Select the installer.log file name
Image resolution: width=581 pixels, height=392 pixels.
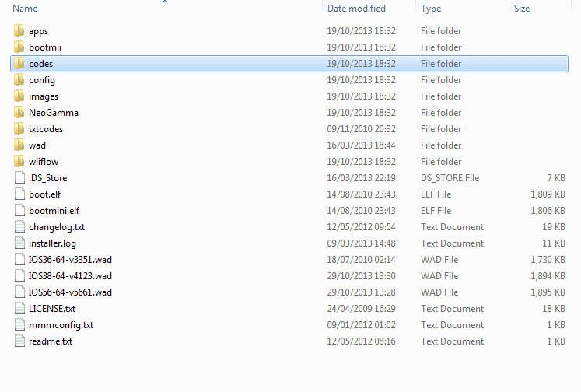52,243
